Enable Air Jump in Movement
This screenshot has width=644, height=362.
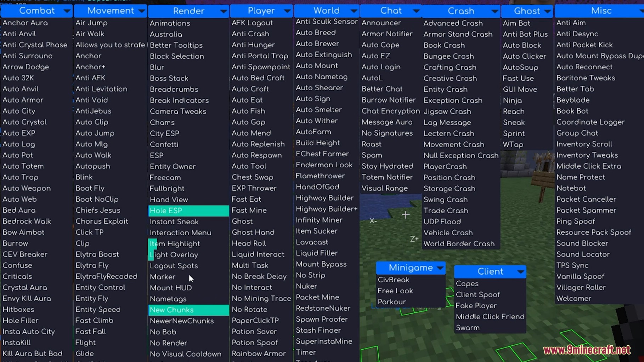110,23
